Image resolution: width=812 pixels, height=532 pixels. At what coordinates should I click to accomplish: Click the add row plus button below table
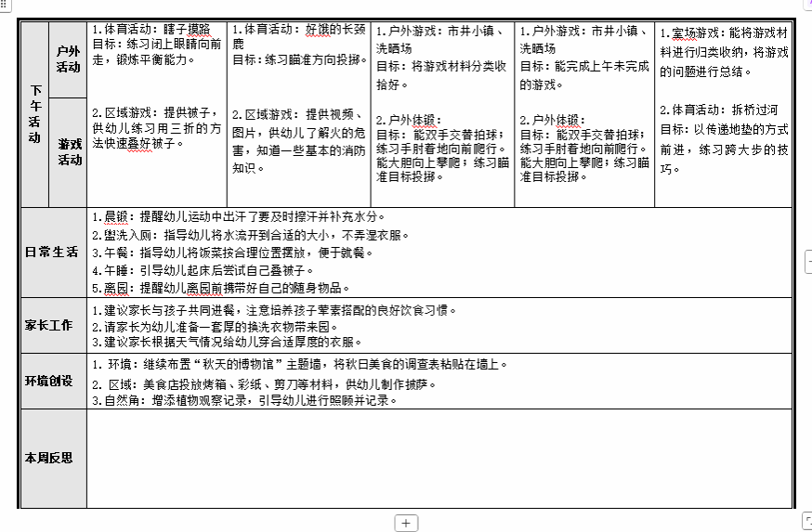[x=406, y=523]
